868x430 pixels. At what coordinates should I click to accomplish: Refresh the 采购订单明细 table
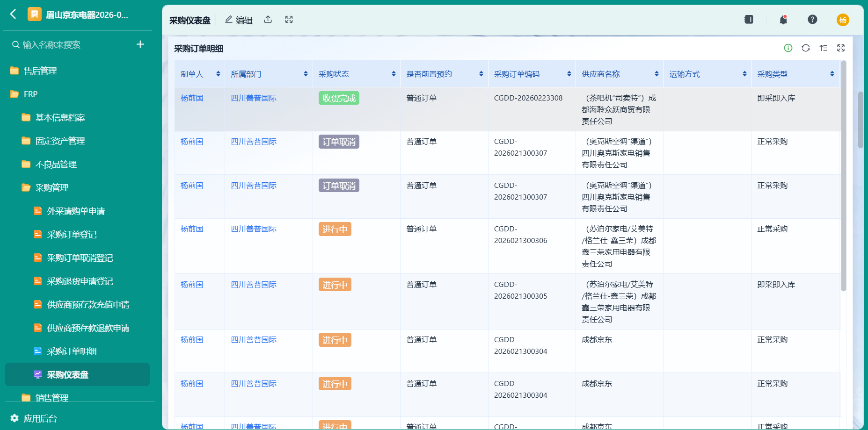point(805,48)
